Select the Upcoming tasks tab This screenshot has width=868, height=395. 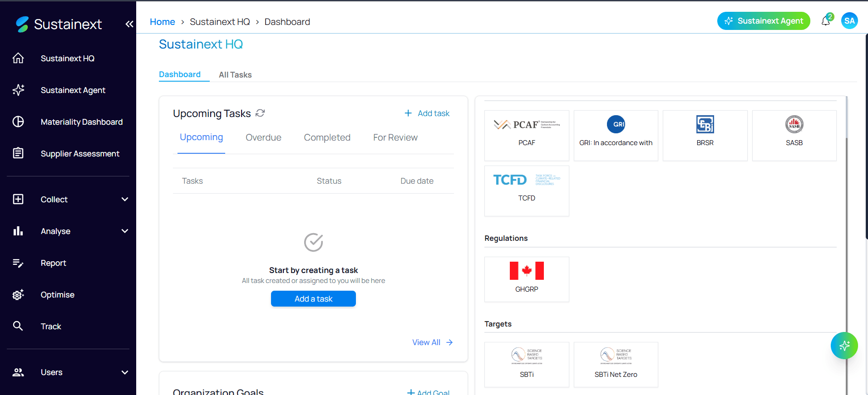coord(201,137)
